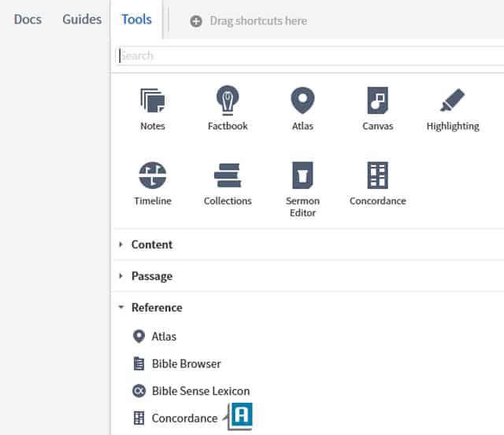Image resolution: width=504 pixels, height=435 pixels.
Task: Expand the Content section
Action: (x=151, y=245)
